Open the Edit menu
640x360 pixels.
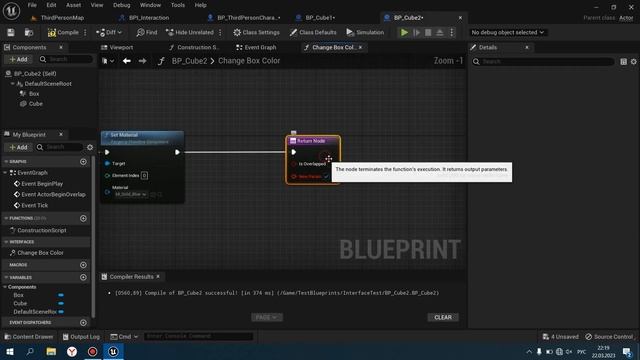(51, 5)
